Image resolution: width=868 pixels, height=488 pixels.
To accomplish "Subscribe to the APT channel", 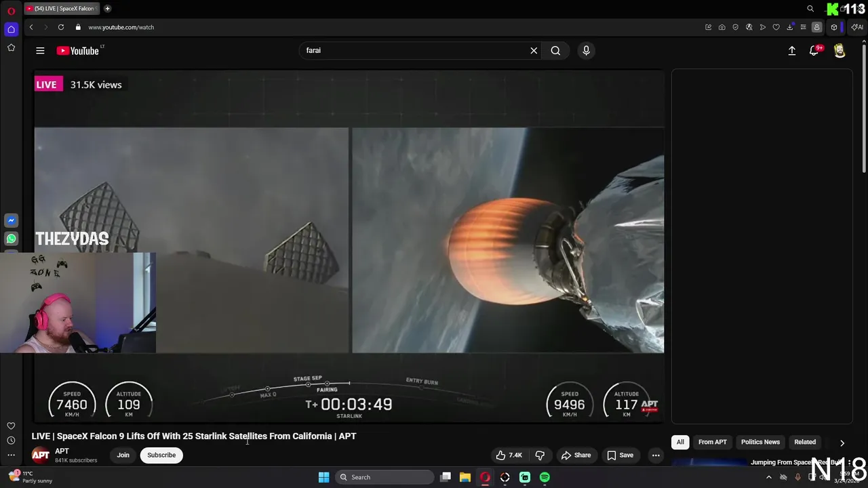I will click(161, 455).
